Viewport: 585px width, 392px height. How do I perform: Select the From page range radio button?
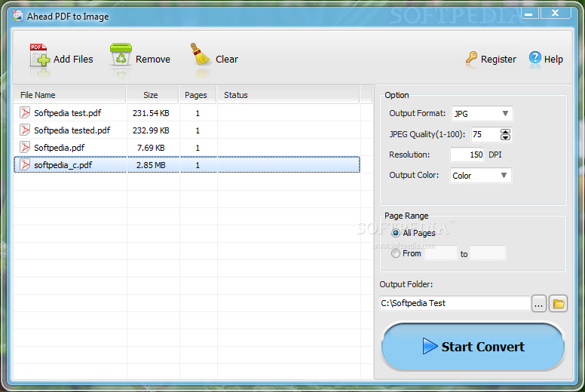pos(396,253)
